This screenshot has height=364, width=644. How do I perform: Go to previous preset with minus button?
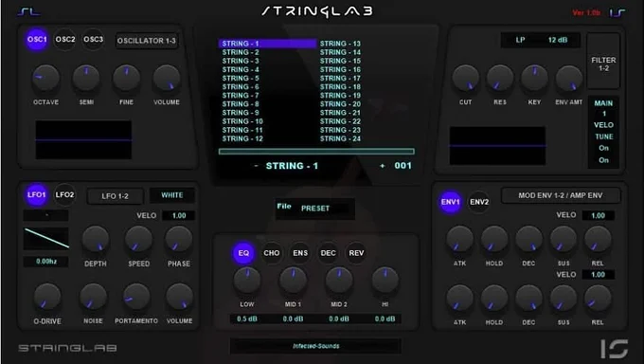257,166
